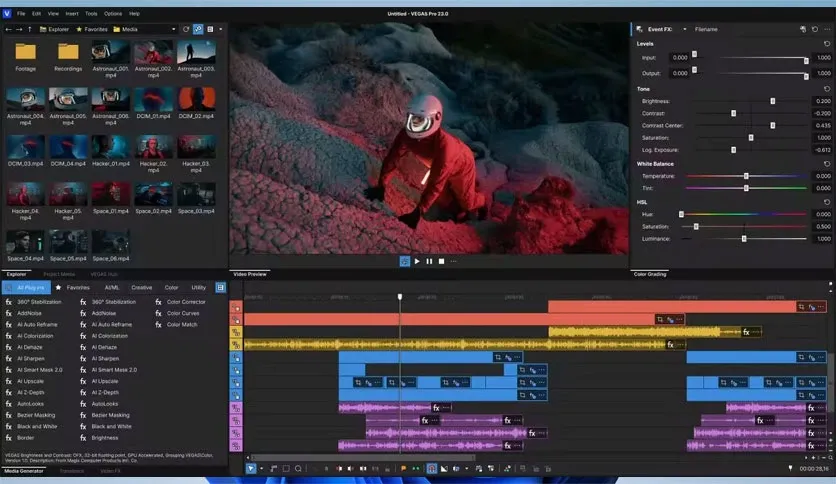
Task: Open the Insert menu
Action: click(71, 13)
